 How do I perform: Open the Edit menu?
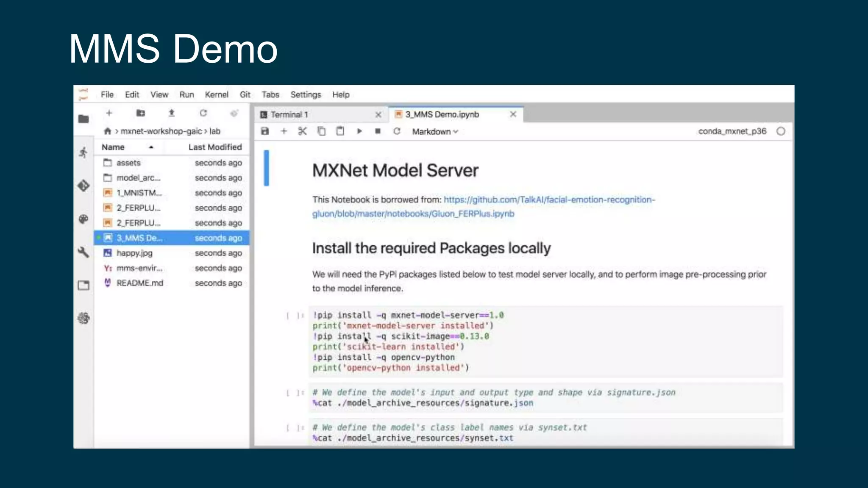[x=132, y=94]
